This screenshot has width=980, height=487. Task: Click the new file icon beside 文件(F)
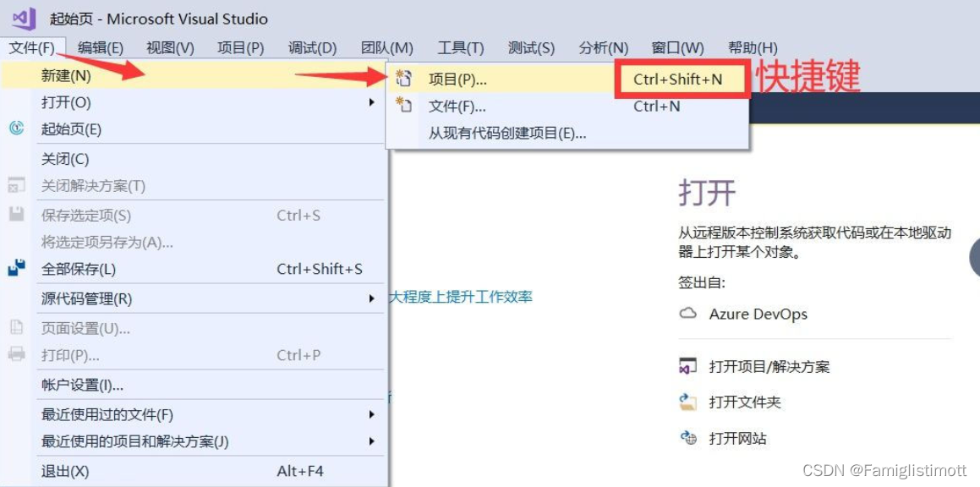(x=404, y=106)
